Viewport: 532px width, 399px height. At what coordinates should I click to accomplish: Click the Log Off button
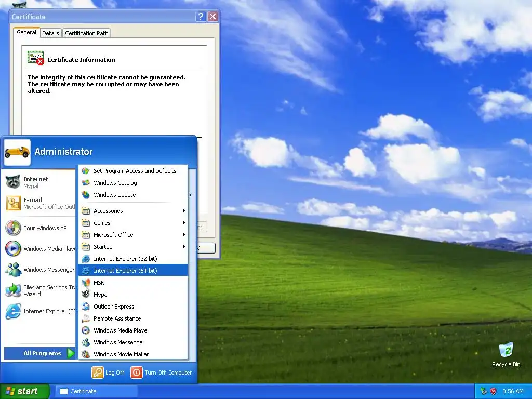pyautogui.click(x=108, y=373)
